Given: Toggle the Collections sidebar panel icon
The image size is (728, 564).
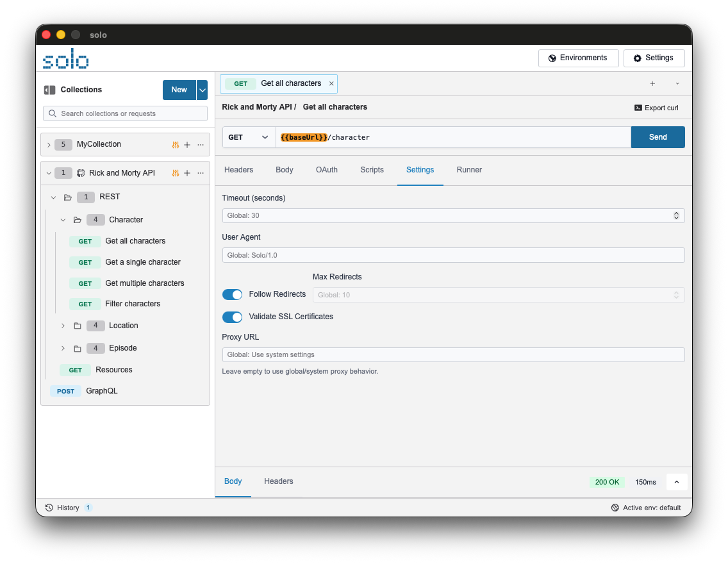Looking at the screenshot, I should pyautogui.click(x=50, y=90).
